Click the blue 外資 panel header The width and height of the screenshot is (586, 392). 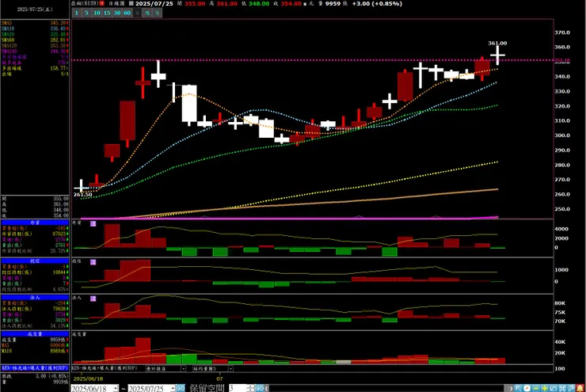(35, 223)
